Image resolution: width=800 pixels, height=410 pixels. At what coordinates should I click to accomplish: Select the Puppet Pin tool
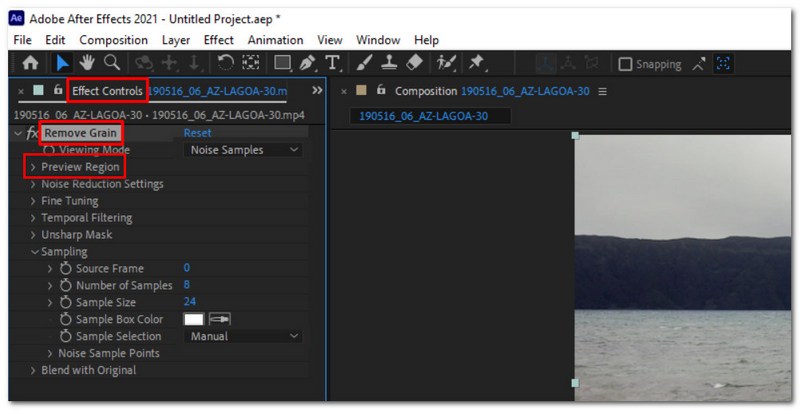click(x=477, y=63)
